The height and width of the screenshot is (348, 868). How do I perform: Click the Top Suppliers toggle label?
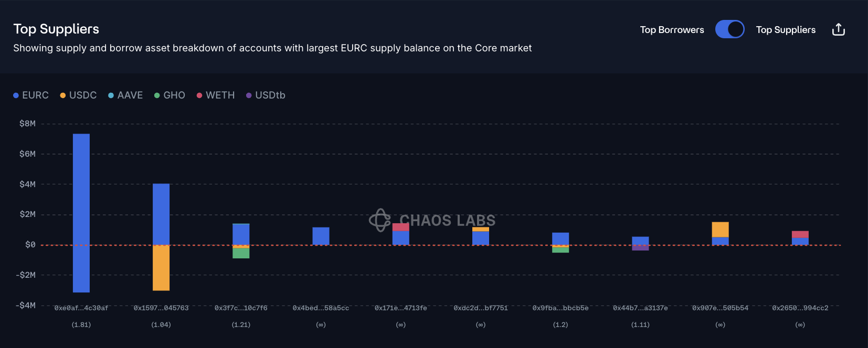click(x=786, y=30)
